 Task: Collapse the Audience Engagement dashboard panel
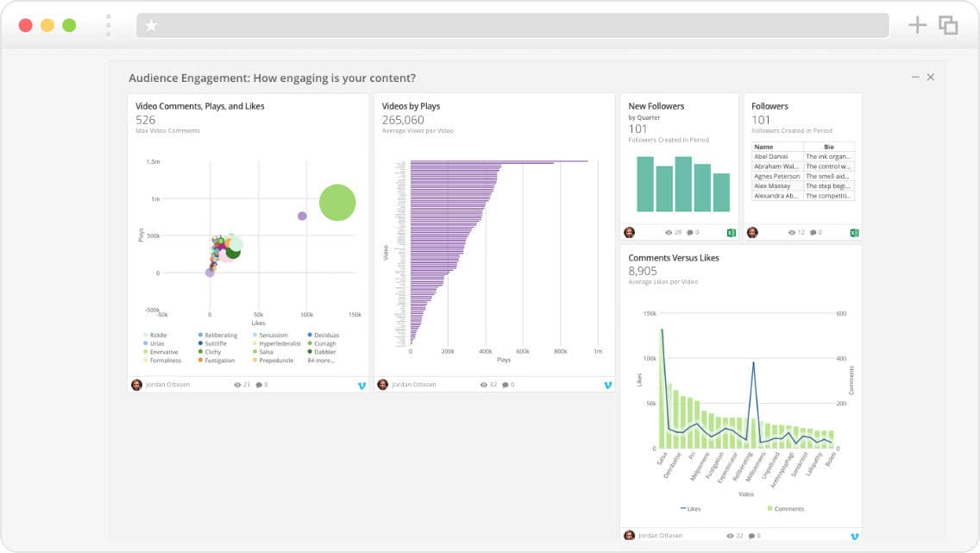(x=915, y=77)
